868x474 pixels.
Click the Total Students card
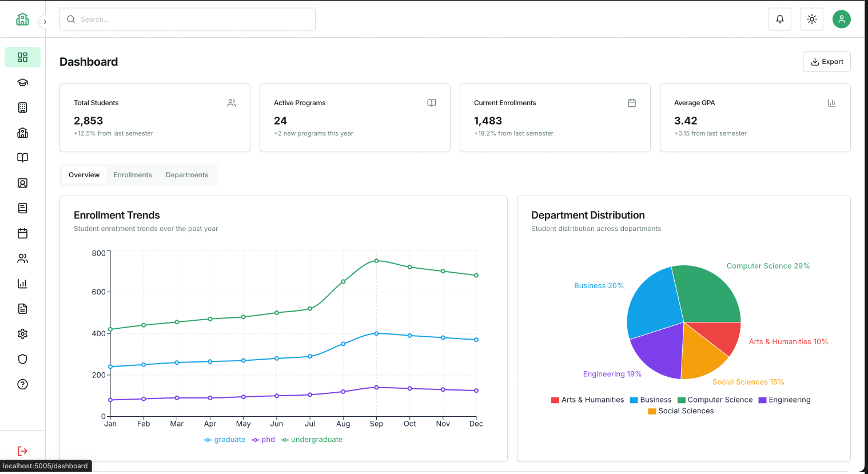coord(154,118)
